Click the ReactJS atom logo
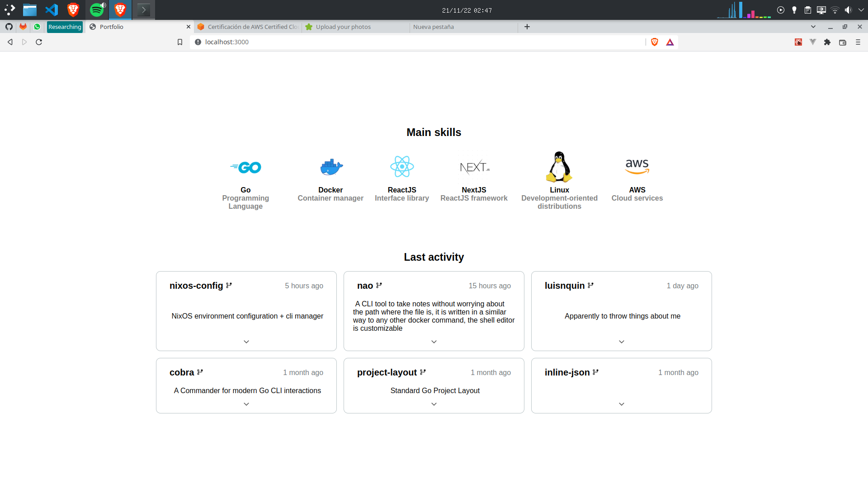This screenshot has height=488, width=868. pyautogui.click(x=402, y=167)
